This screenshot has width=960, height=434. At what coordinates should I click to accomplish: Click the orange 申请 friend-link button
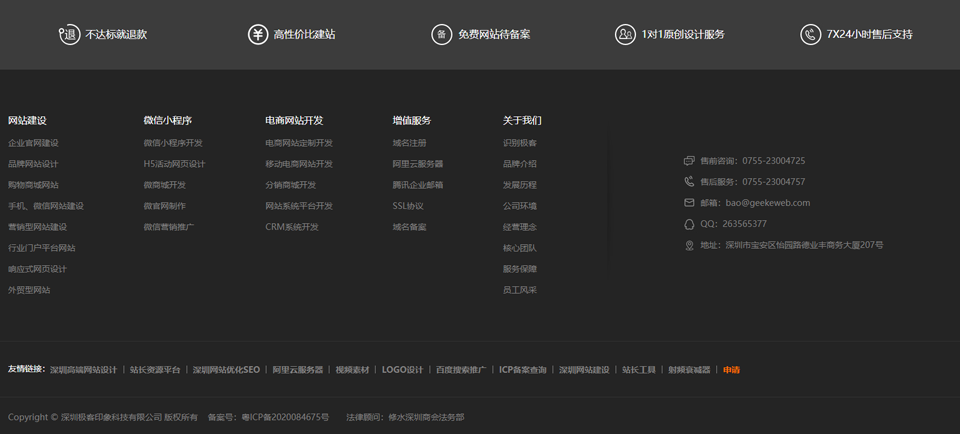[731, 370]
